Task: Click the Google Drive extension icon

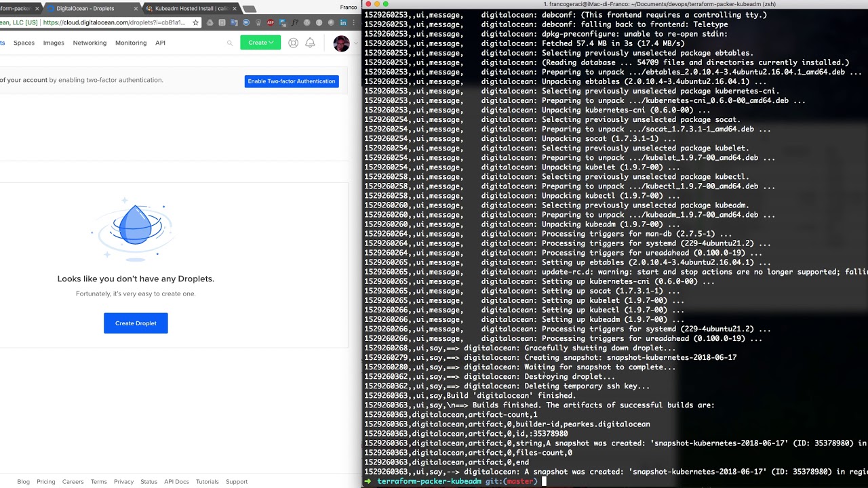Action: pos(210,22)
